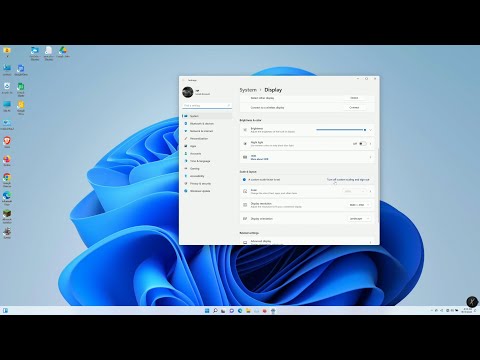The height and width of the screenshot is (360, 480).
Task: Open Network & internet settings category
Action: pyautogui.click(x=207, y=131)
